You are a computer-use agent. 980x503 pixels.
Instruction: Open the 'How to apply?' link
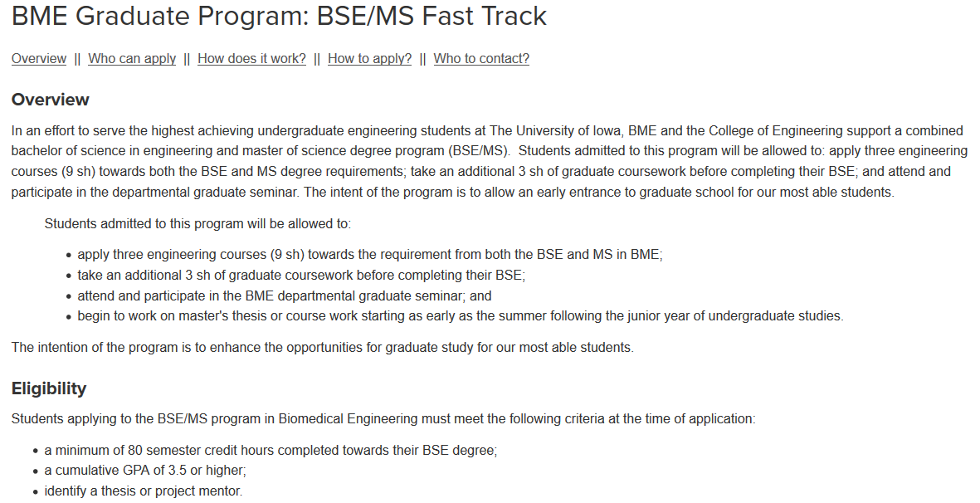click(369, 59)
